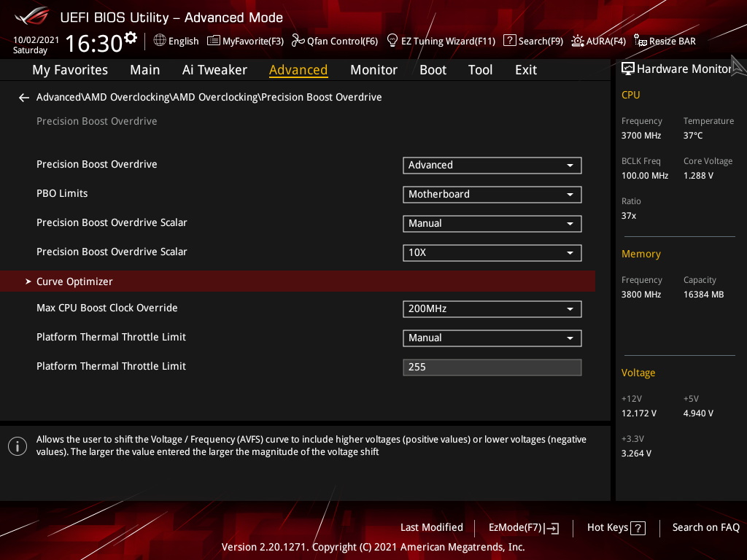Viewport: 747px width, 560px height.
Task: Open the Exit tab
Action: coord(526,70)
